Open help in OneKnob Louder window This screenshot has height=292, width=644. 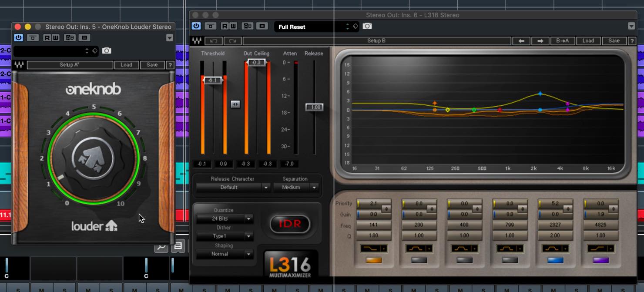170,65
